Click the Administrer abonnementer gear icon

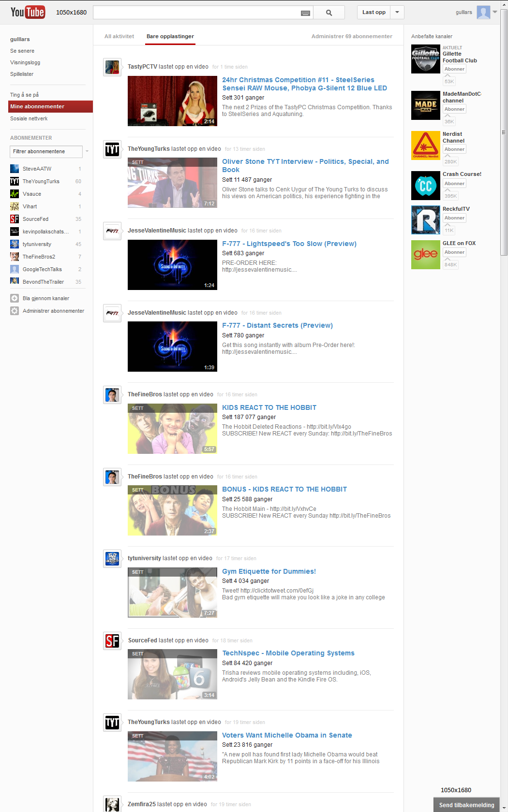[15, 311]
